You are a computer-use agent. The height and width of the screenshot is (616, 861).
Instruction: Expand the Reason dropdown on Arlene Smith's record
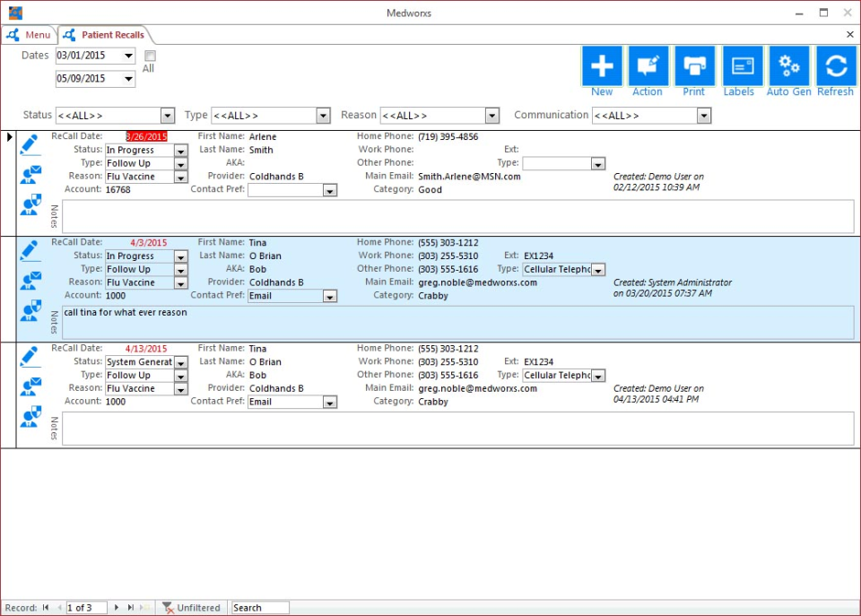179,176
